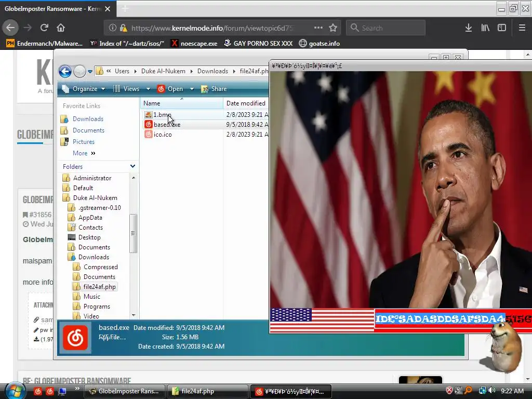
Task: Open Firefox library icon
Action: click(485, 28)
